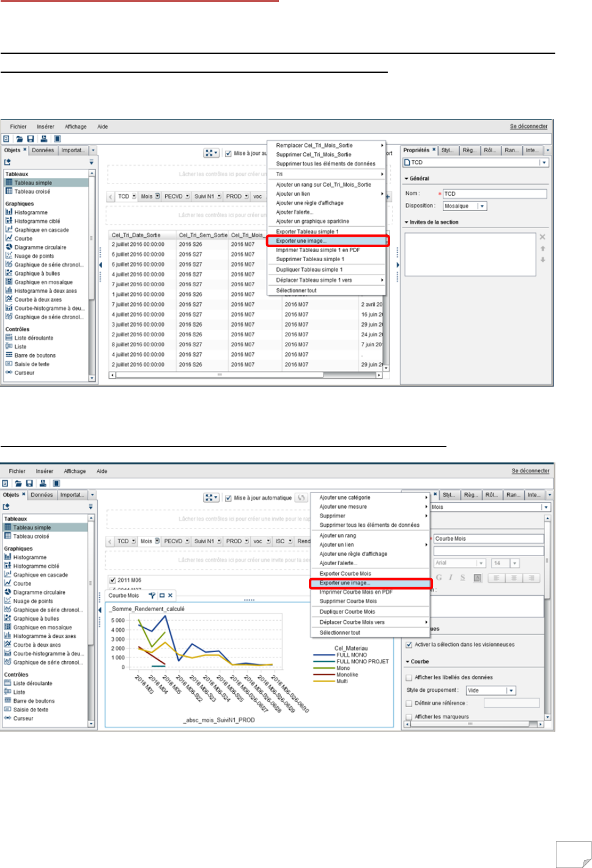Click the delete X beside the Invites de la section box
The height and width of the screenshot is (868, 592).
pos(542,237)
